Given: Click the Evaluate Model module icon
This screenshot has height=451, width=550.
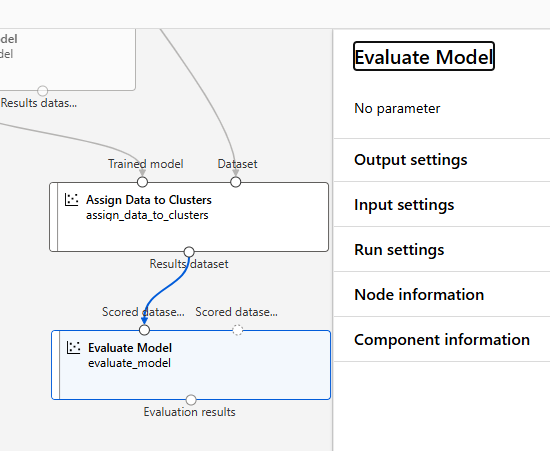Looking at the screenshot, I should coord(73,348).
